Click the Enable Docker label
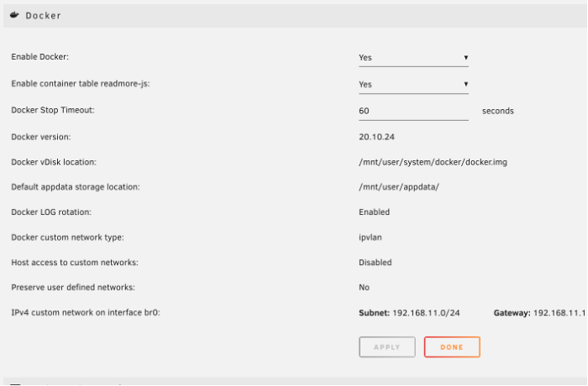 pos(40,57)
